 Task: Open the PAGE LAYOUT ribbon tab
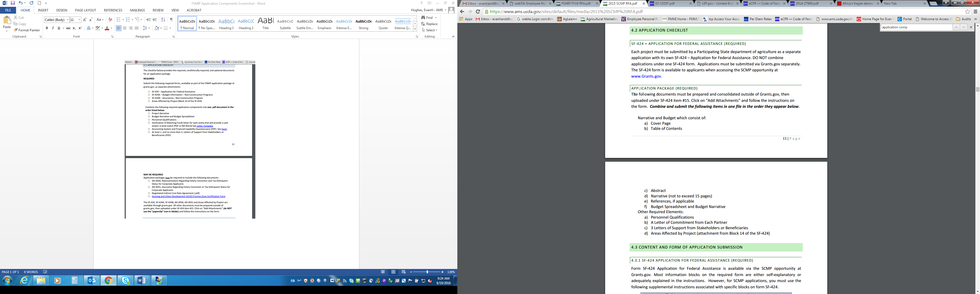[x=85, y=10]
